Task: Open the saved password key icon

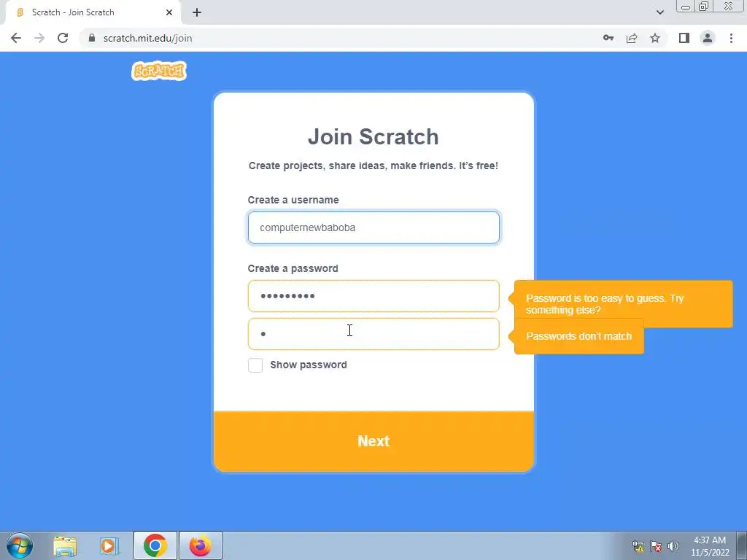Action: tap(608, 38)
